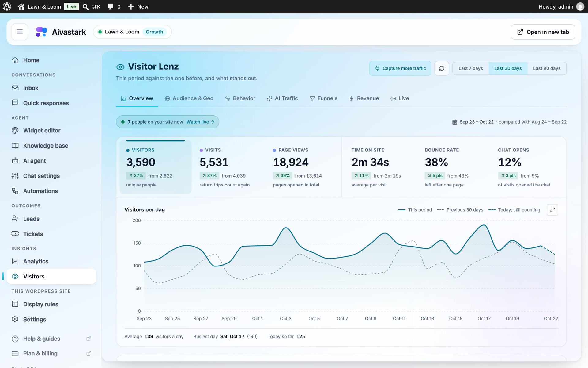Select Last 30 days range

pos(508,68)
